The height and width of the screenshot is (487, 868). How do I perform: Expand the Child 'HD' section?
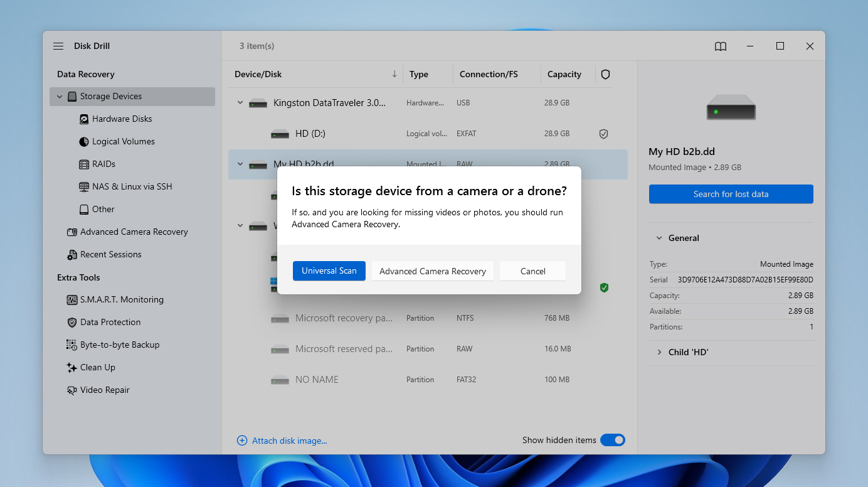(x=659, y=352)
